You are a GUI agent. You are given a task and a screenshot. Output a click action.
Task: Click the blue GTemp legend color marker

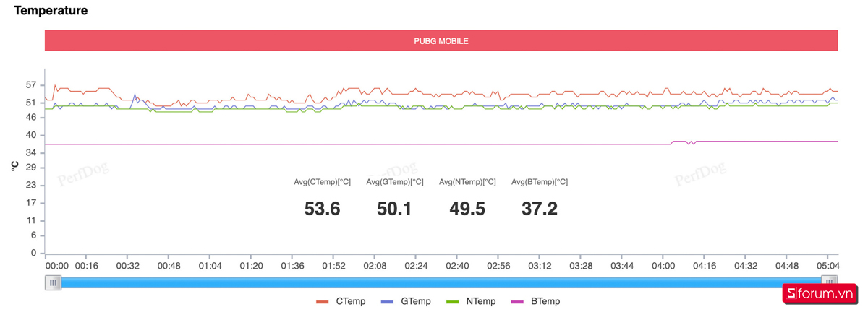[x=387, y=301]
